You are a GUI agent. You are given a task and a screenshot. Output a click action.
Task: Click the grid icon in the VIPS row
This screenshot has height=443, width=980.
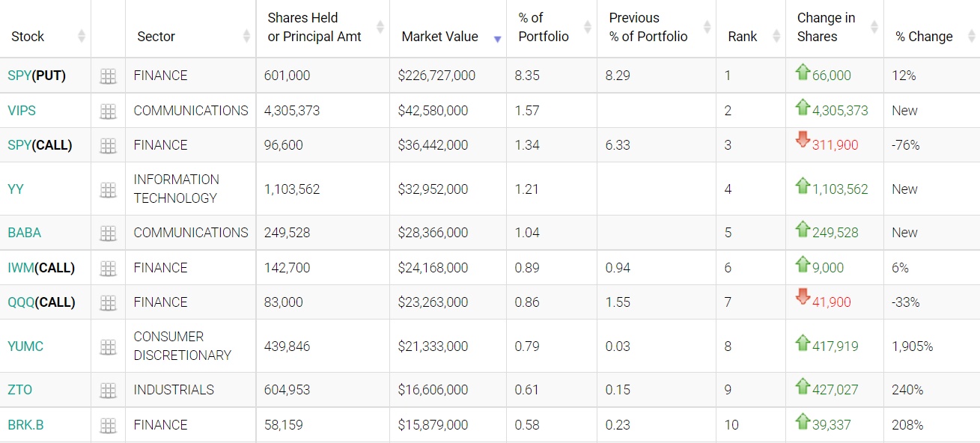click(x=108, y=111)
